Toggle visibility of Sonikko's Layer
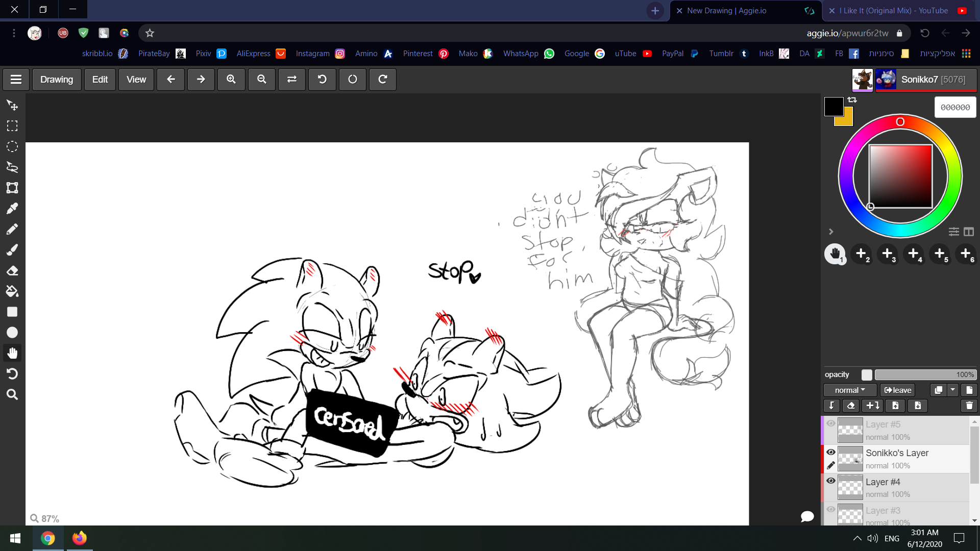This screenshot has height=551, width=980. point(831,452)
